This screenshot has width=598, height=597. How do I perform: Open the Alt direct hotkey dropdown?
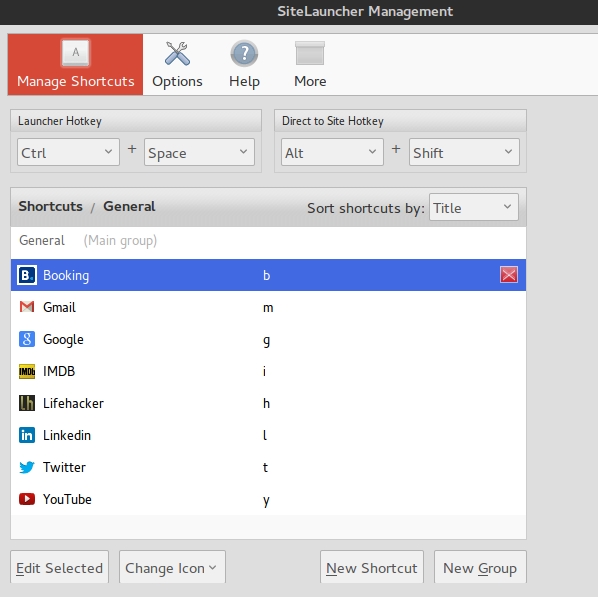[332, 152]
